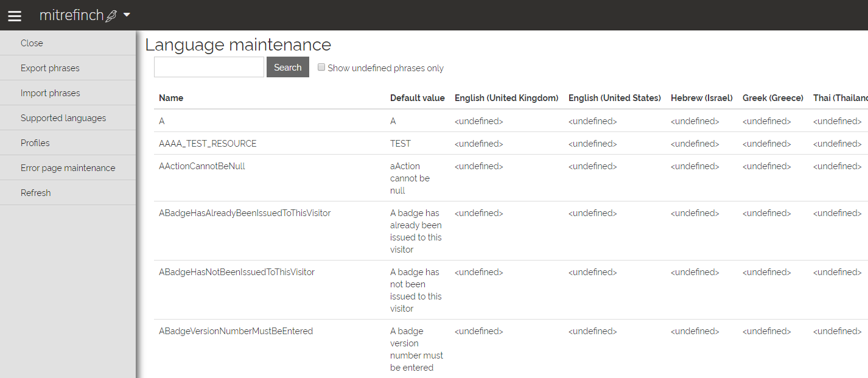The image size is (868, 378).
Task: Click Refresh in the sidebar
Action: [36, 193]
